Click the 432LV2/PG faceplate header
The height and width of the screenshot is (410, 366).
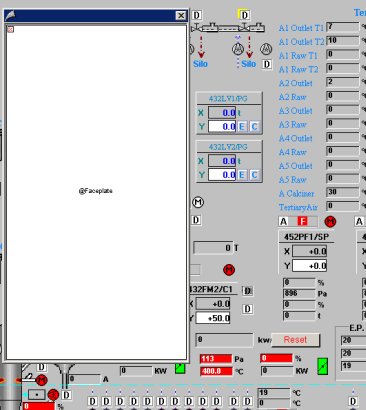coord(228,147)
